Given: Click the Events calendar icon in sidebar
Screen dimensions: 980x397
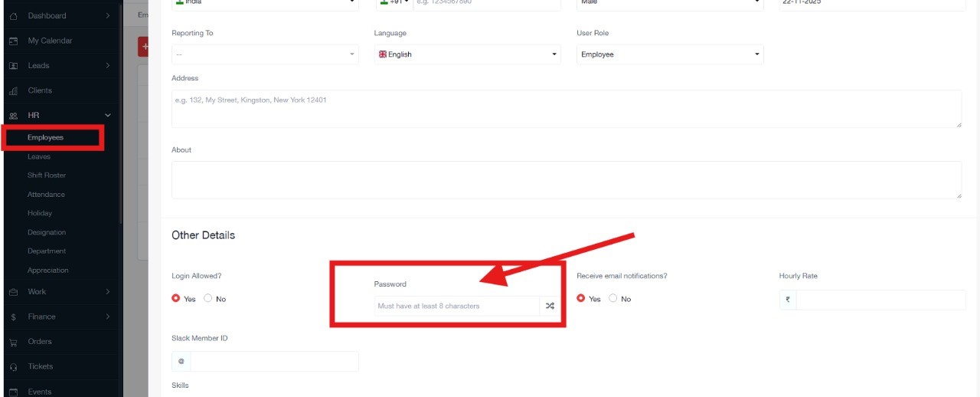Looking at the screenshot, I should click(x=13, y=392).
